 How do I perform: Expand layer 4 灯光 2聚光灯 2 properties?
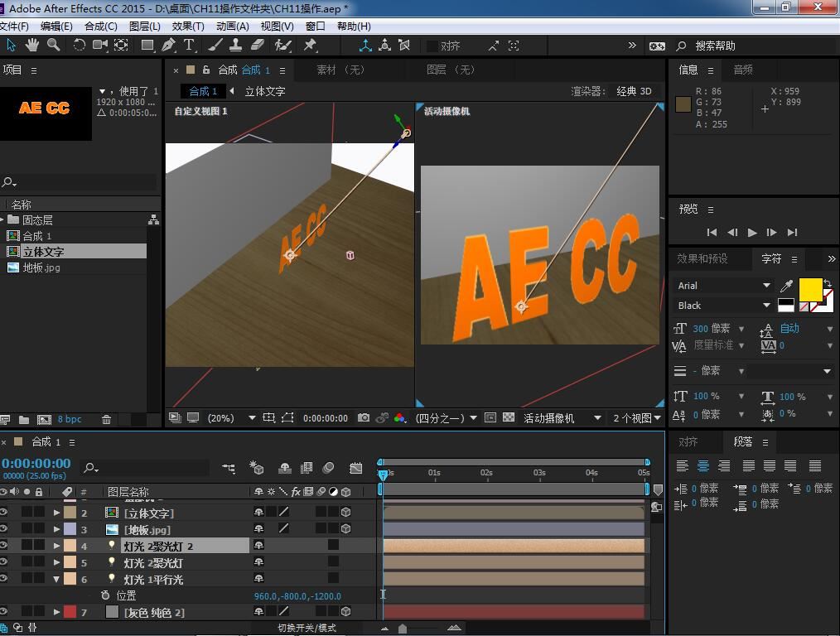pos(56,546)
